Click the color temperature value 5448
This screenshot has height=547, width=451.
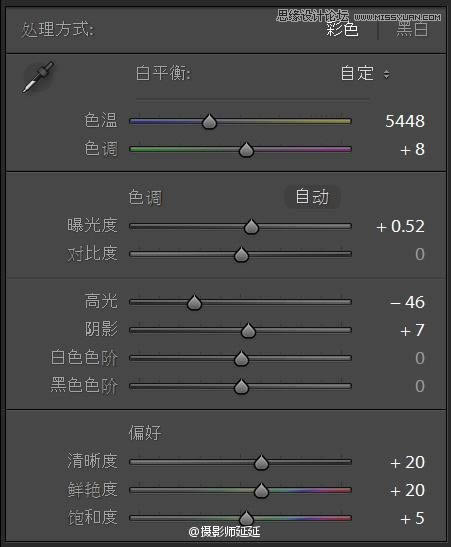(x=405, y=121)
